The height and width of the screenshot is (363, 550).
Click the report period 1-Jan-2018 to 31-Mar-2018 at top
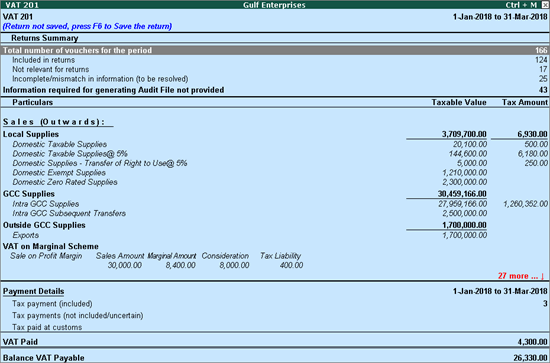pos(500,16)
